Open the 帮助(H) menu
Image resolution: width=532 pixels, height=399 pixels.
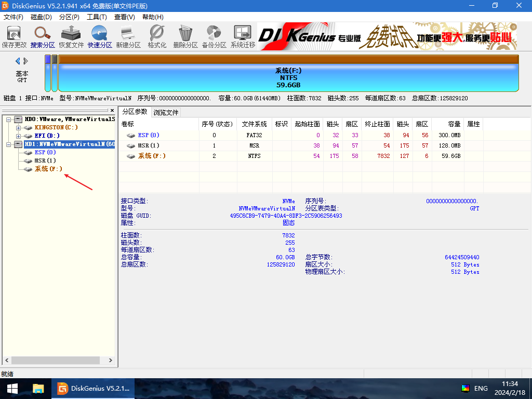coord(153,17)
